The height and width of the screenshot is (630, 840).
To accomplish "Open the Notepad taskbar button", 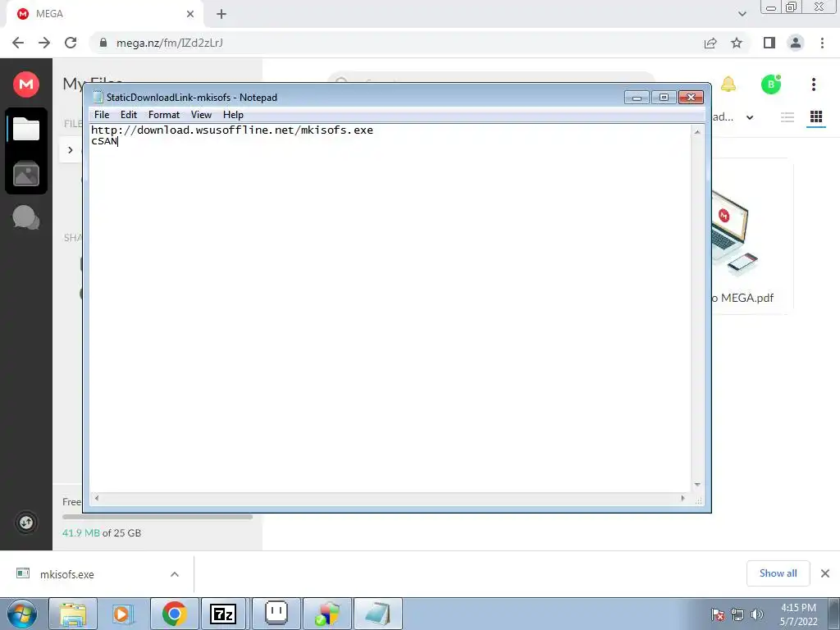I will point(377,614).
